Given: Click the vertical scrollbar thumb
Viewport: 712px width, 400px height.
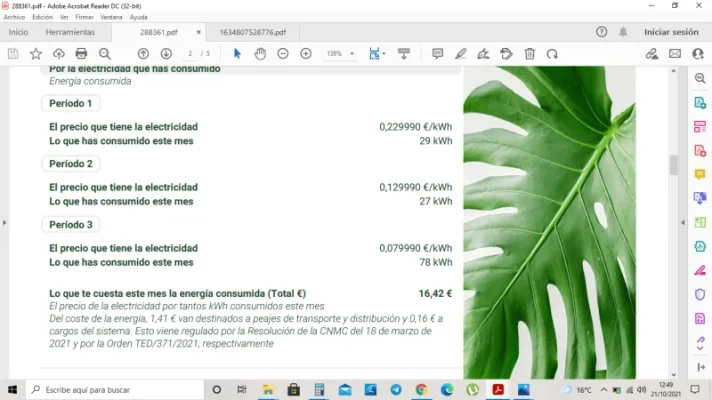Looking at the screenshot, I should coord(673,164).
